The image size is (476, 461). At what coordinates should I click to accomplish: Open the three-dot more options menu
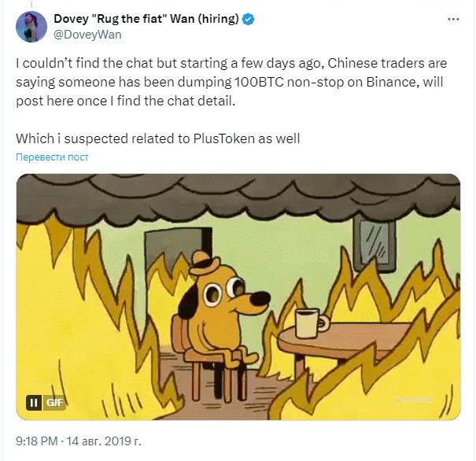point(453,19)
